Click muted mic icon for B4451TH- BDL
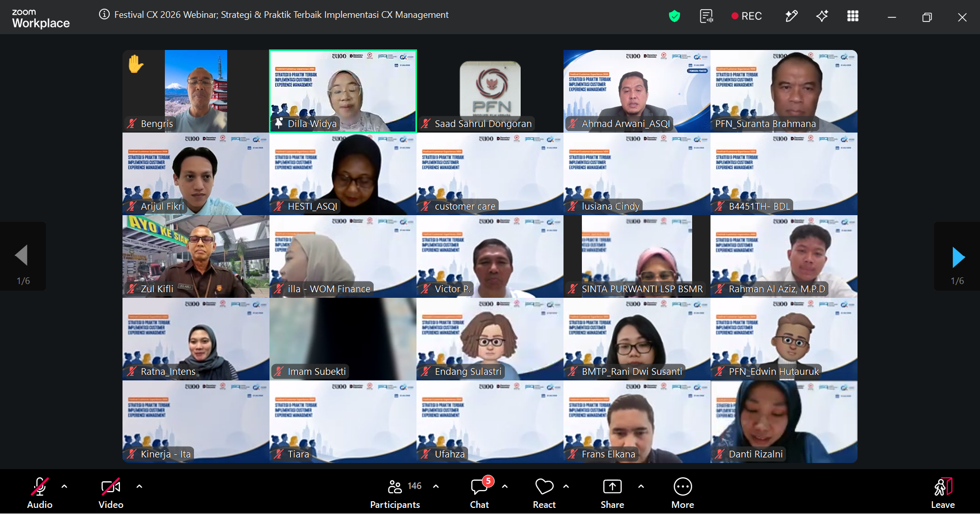Image resolution: width=980 pixels, height=514 pixels. (720, 206)
